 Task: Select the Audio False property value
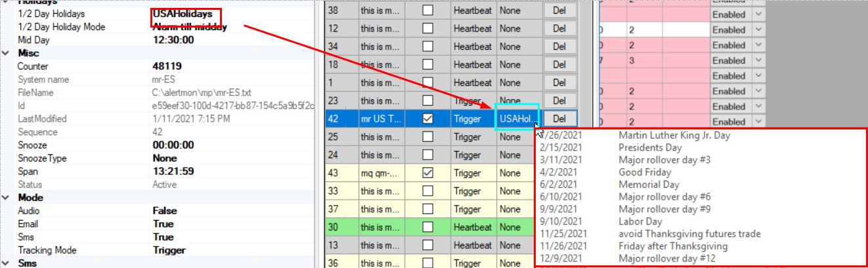point(164,211)
